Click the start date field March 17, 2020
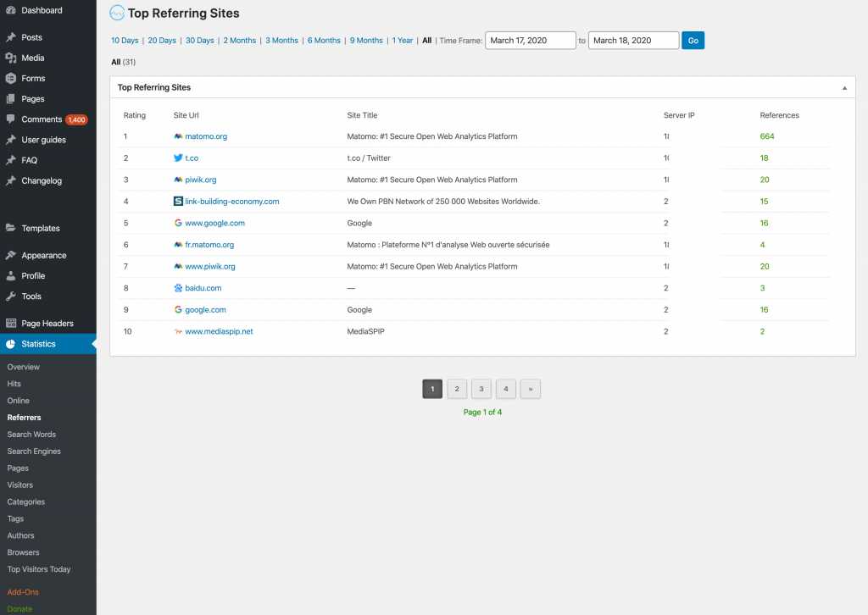This screenshot has height=615, width=868. (x=531, y=41)
